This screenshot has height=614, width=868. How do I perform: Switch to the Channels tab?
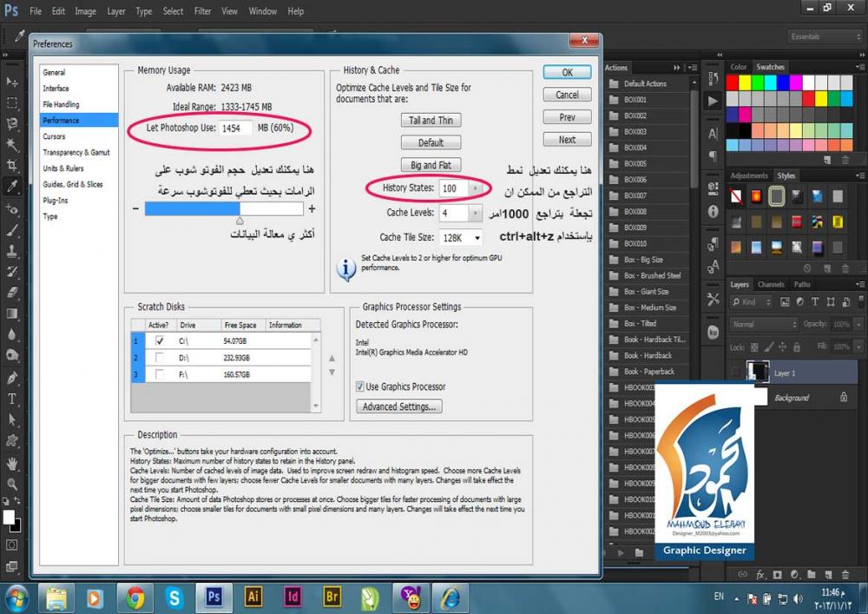(771, 284)
